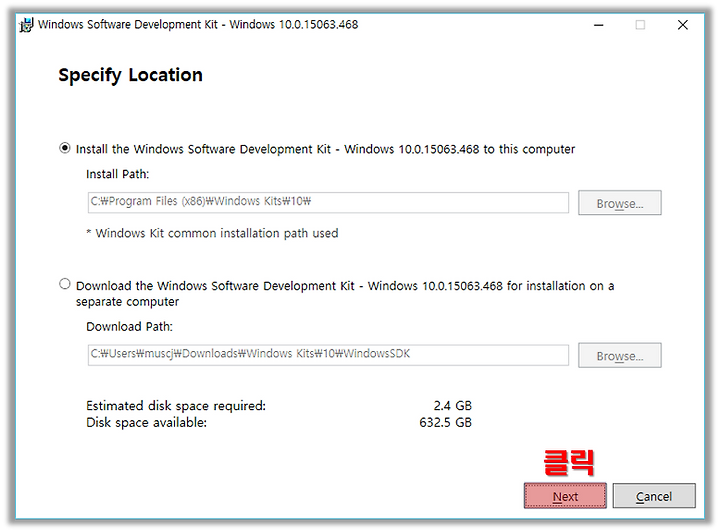
Task: Click the 'Specify Location' heading
Action: coord(130,75)
